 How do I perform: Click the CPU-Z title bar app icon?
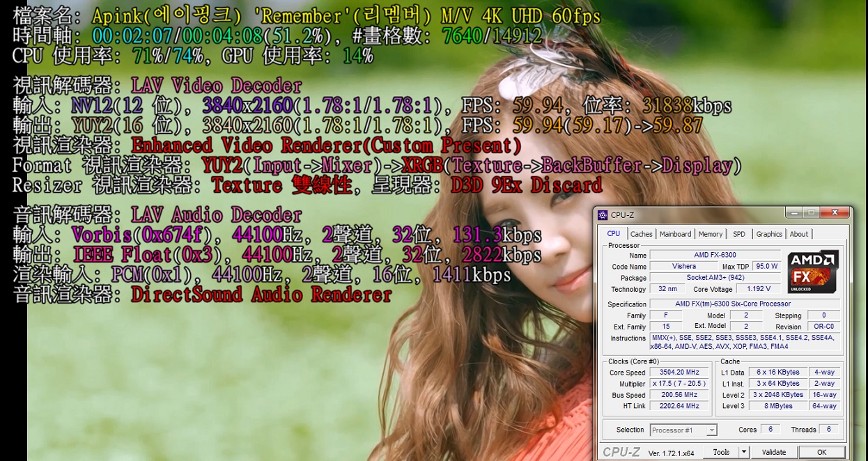(603, 215)
